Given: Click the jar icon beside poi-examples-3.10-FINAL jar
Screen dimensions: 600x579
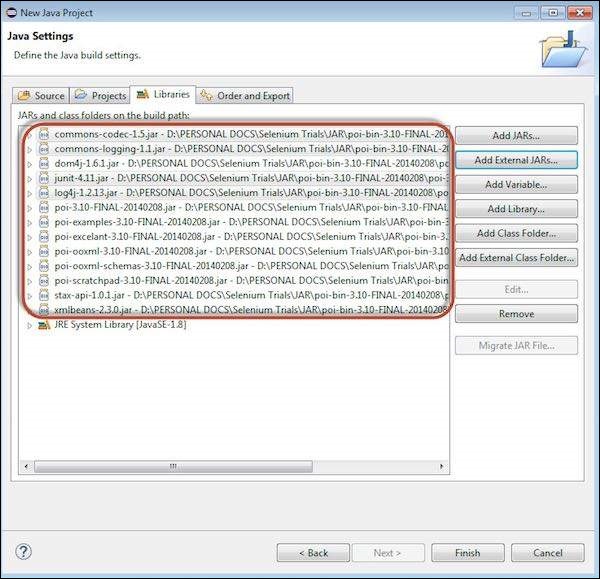Looking at the screenshot, I should tap(44, 222).
